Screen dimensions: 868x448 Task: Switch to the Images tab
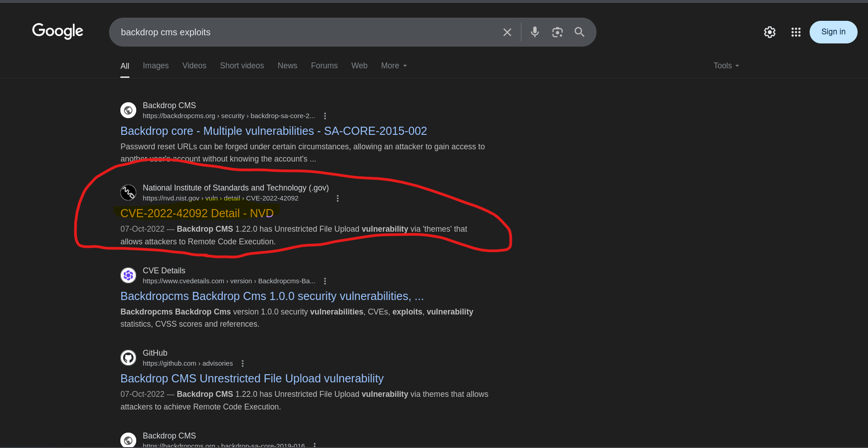156,66
